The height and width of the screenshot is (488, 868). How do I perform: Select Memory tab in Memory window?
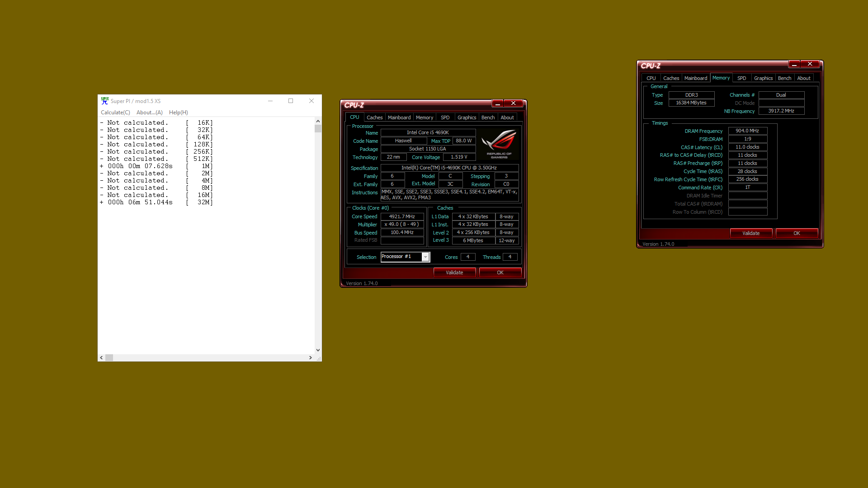(721, 78)
